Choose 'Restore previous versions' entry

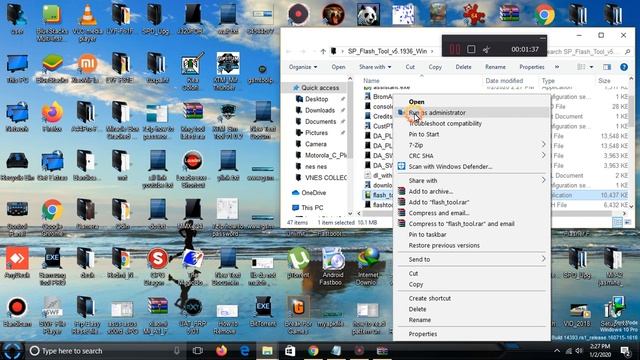click(x=444, y=245)
